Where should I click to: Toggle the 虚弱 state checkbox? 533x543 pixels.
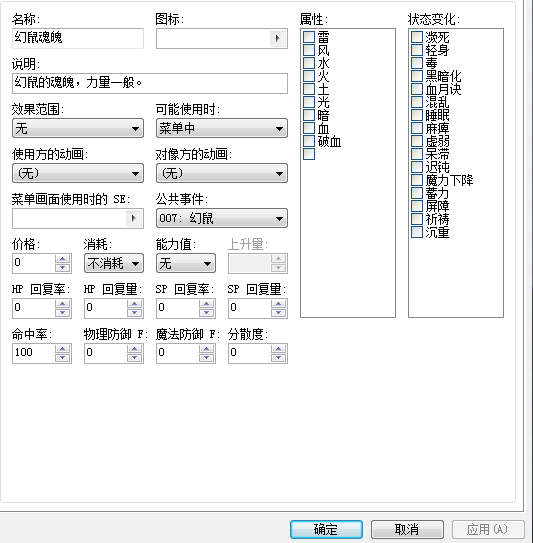(x=417, y=141)
